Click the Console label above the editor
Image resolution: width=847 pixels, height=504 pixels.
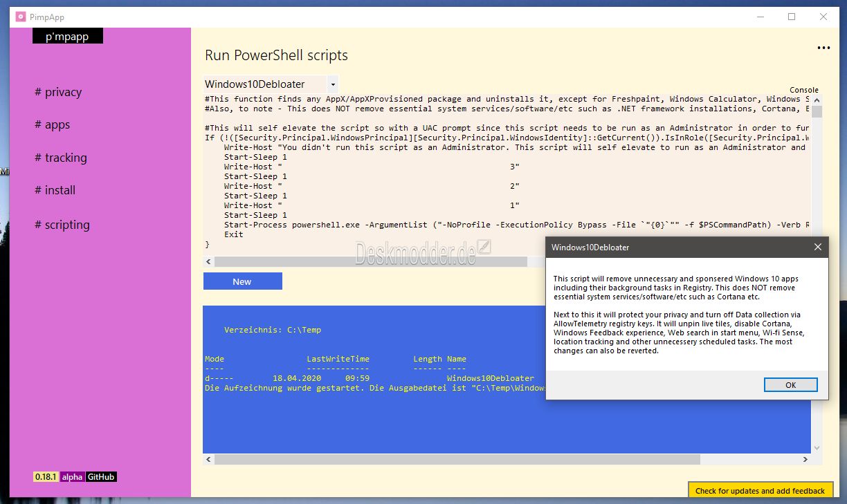[x=804, y=90]
